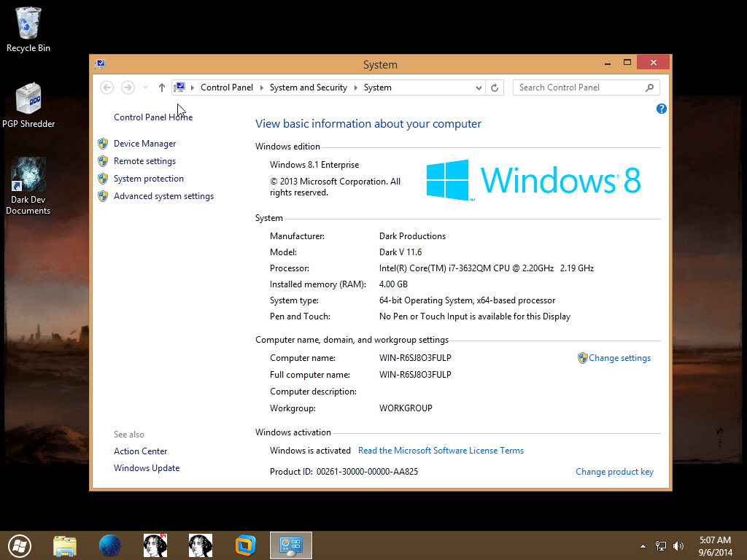
Task: Click the Back navigation arrow
Action: [x=107, y=87]
